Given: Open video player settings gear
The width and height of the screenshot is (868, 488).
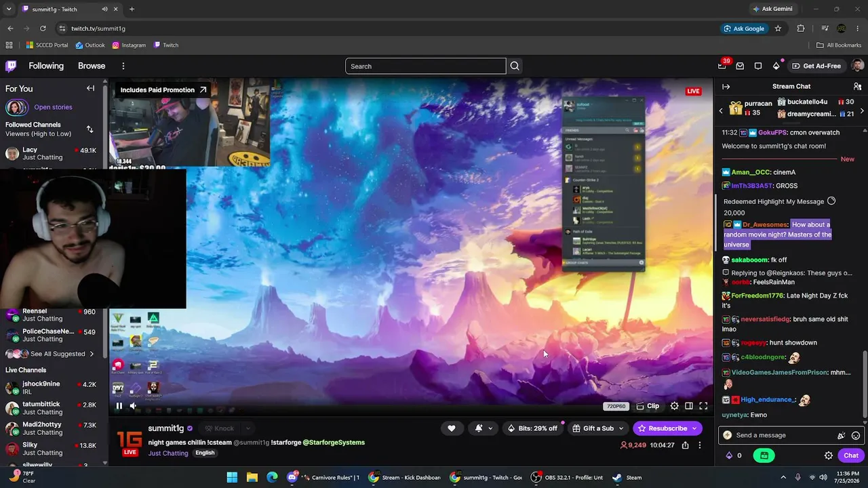Looking at the screenshot, I should click(674, 406).
